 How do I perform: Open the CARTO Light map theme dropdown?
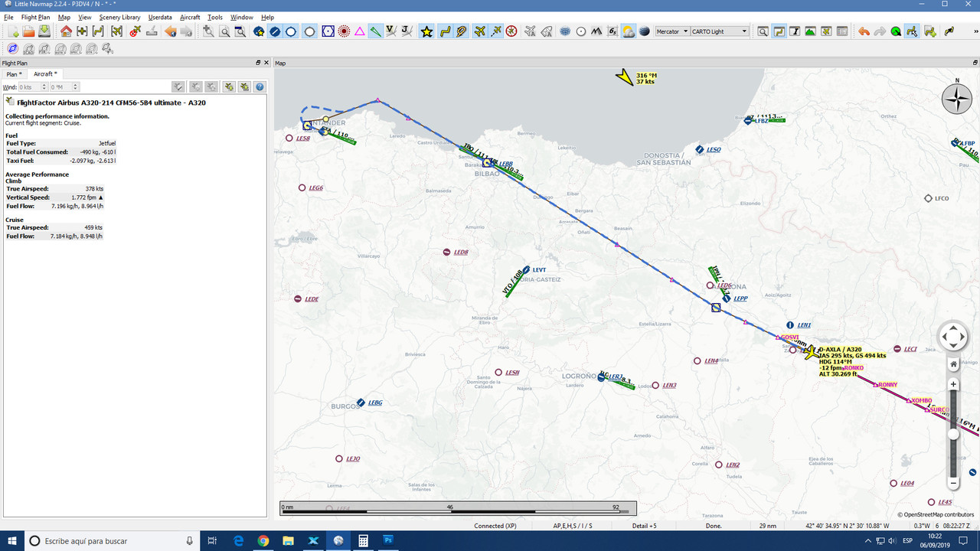coord(720,31)
